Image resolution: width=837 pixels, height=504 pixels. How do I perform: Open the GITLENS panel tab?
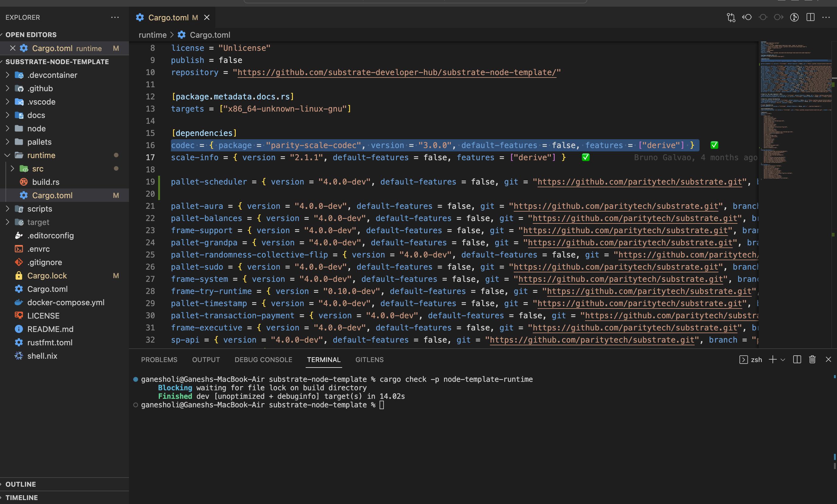pos(369,360)
